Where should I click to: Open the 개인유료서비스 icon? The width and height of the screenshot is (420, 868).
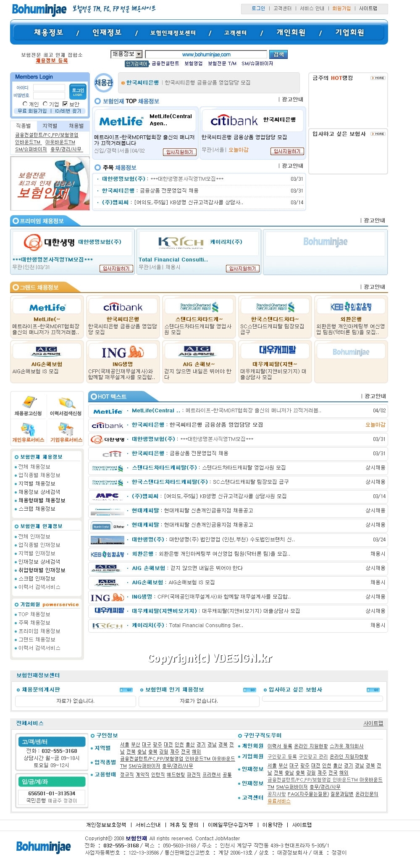[28, 432]
